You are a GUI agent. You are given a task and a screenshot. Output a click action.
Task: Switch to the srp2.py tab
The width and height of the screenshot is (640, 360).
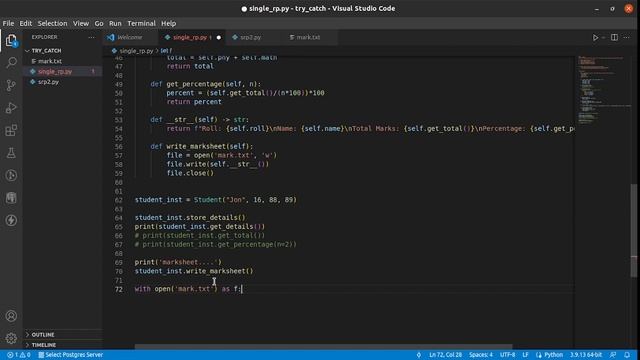pyautogui.click(x=250, y=38)
